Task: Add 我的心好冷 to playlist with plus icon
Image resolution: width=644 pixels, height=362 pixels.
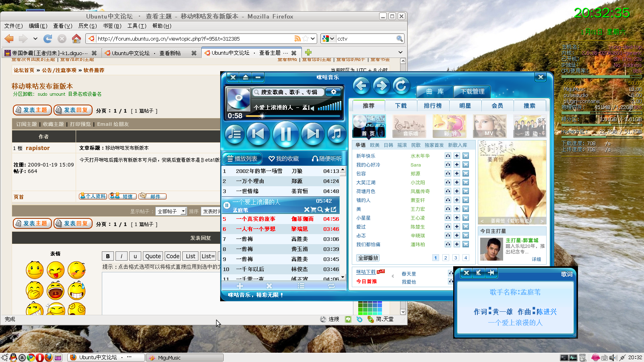Action: coord(457,165)
